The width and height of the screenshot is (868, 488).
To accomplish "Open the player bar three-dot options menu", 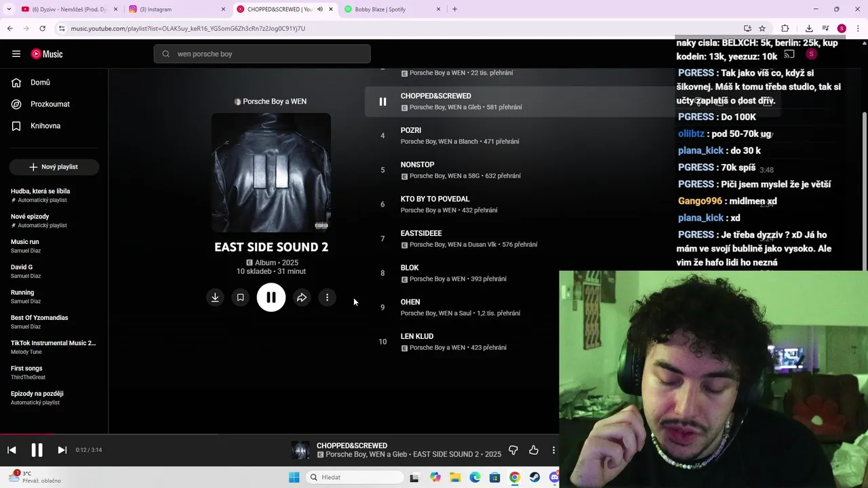I will 553,450.
